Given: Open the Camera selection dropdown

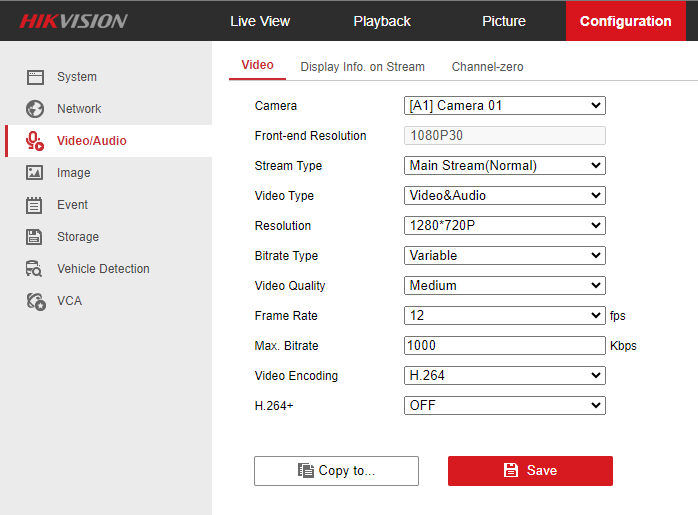Looking at the screenshot, I should coord(504,105).
